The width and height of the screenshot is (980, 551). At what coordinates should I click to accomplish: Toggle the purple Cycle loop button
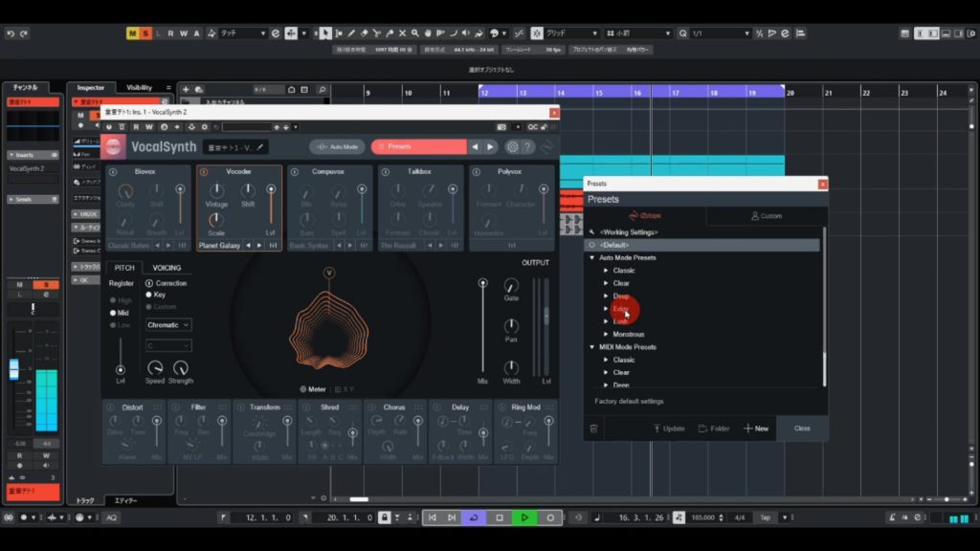(474, 518)
